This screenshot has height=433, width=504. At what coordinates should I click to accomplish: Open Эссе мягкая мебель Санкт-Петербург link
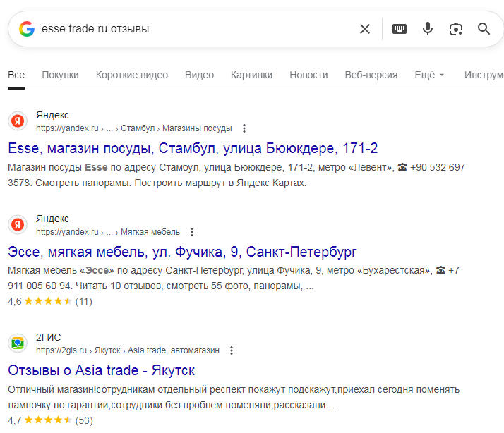coord(182,252)
